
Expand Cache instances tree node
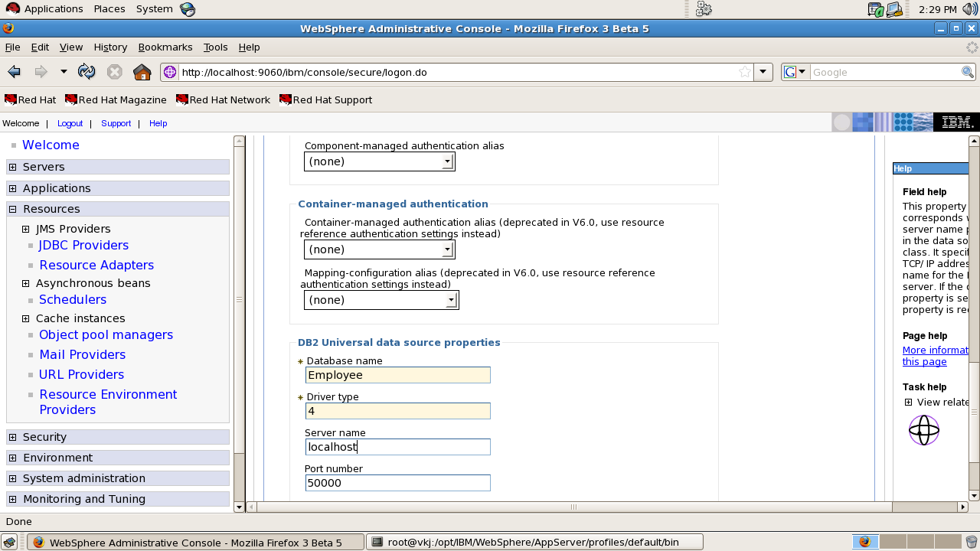[x=25, y=318]
